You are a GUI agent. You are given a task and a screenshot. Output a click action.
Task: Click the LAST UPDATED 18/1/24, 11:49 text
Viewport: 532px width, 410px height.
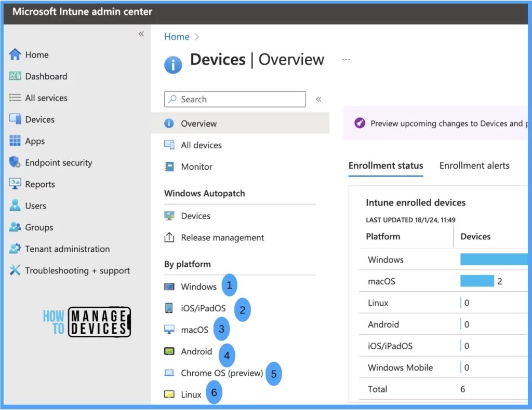[x=410, y=220]
